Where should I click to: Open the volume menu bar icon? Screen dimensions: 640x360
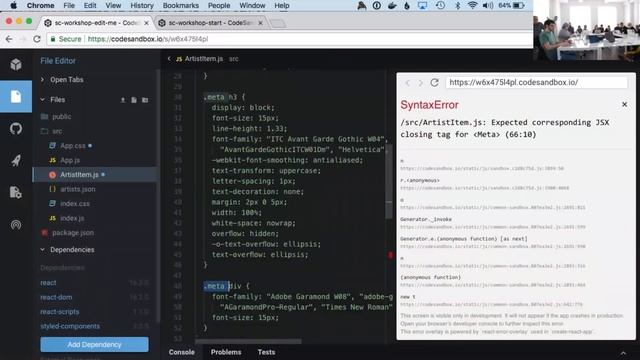pos(488,6)
